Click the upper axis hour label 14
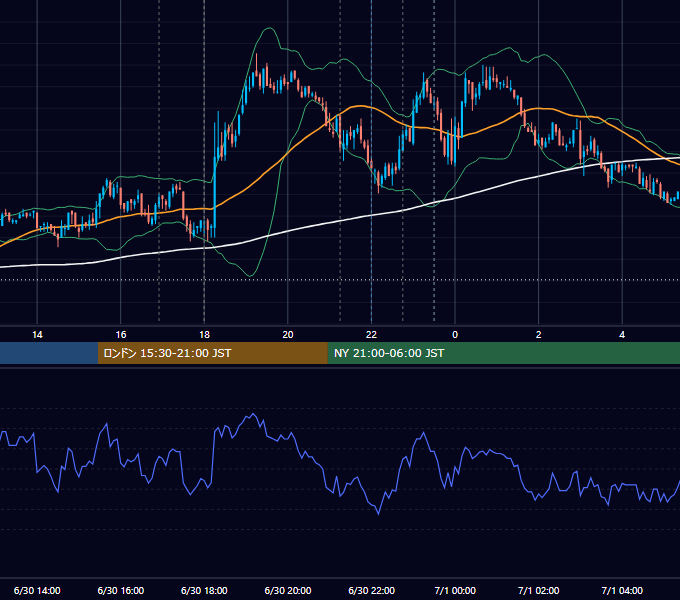Image resolution: width=680 pixels, height=600 pixels. (37, 335)
